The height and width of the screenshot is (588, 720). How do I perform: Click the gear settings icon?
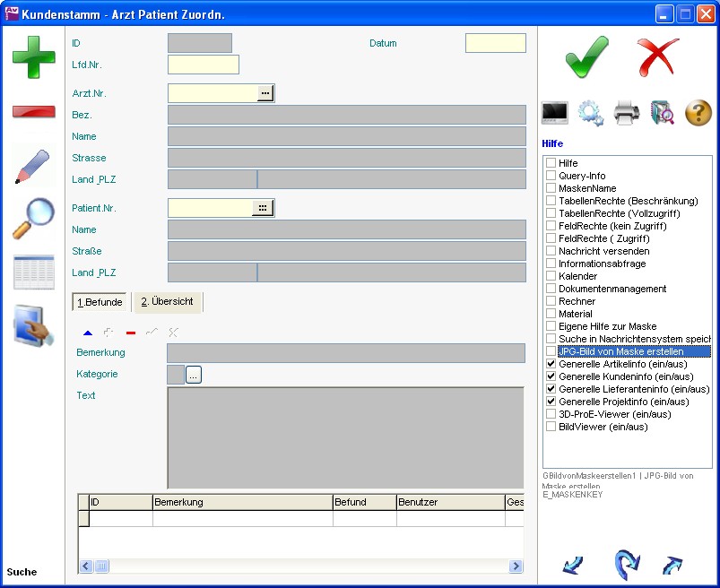click(x=591, y=113)
